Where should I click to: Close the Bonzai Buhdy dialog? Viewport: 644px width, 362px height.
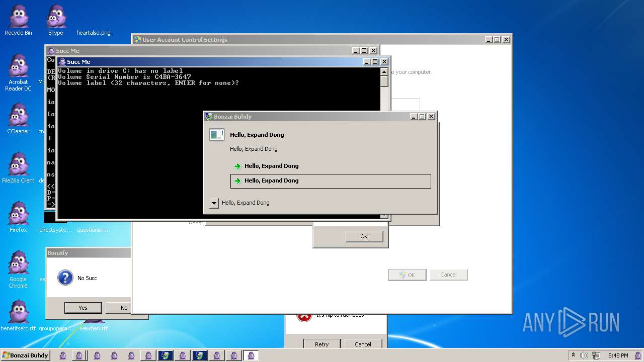click(x=431, y=117)
